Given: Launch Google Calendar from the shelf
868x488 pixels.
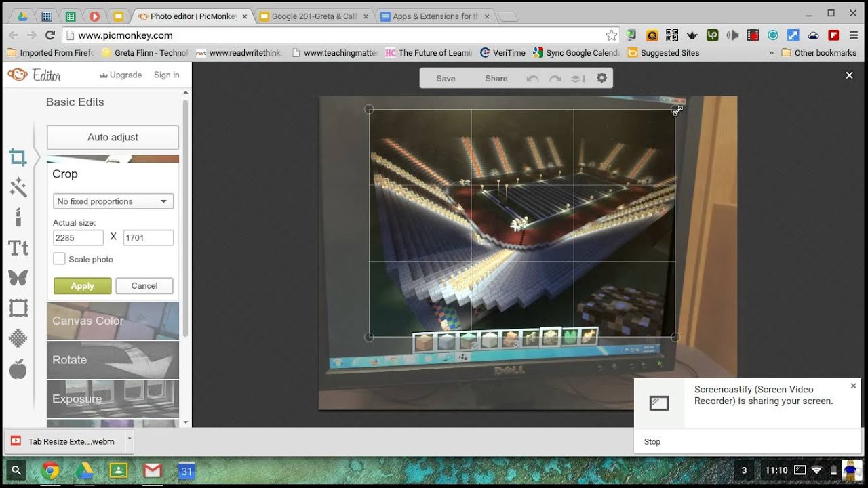Looking at the screenshot, I should (x=186, y=470).
